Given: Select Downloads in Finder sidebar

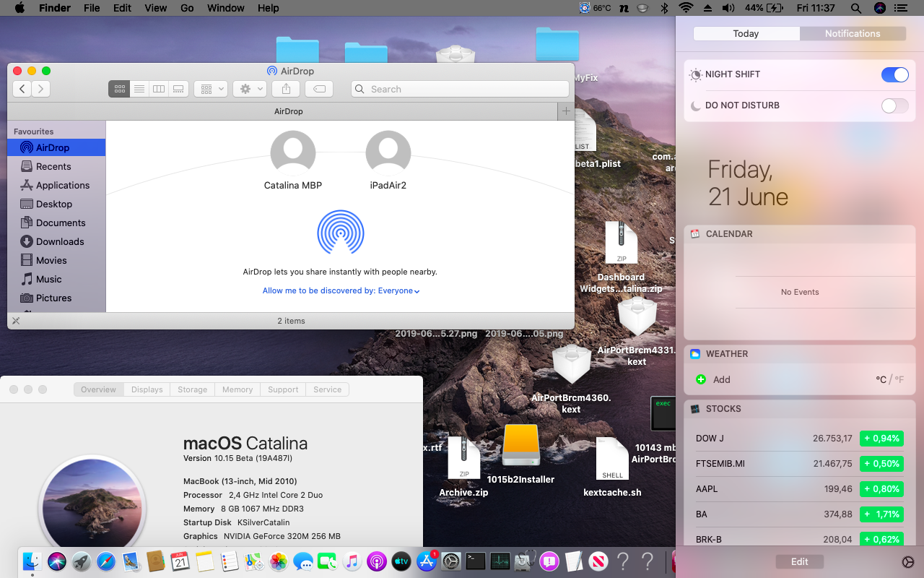Looking at the screenshot, I should [56, 241].
